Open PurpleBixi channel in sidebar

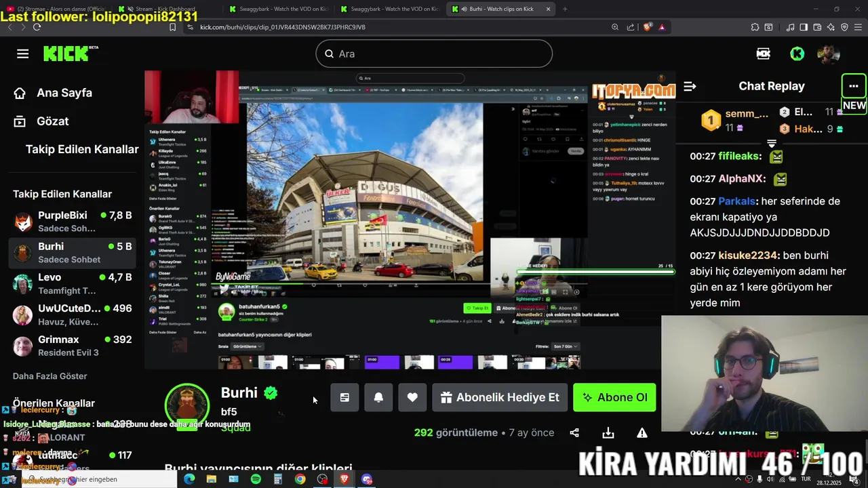pos(72,222)
